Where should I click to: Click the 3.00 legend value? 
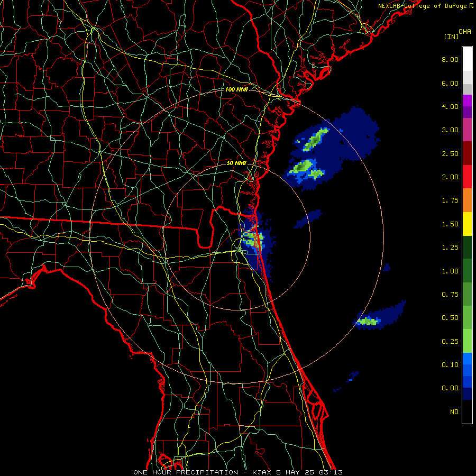tap(450, 130)
